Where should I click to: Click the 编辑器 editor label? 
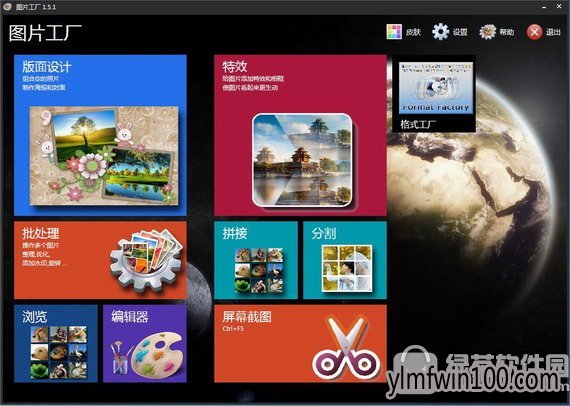click(130, 317)
